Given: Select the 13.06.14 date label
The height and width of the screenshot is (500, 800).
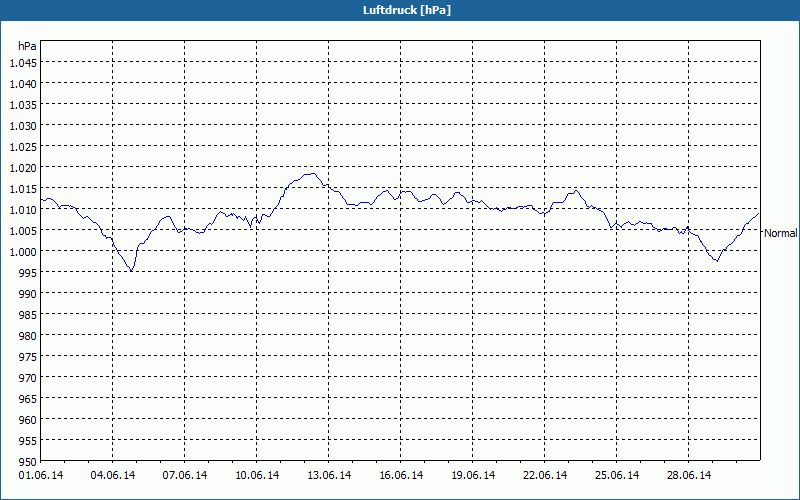Looking at the screenshot, I should [x=329, y=476].
